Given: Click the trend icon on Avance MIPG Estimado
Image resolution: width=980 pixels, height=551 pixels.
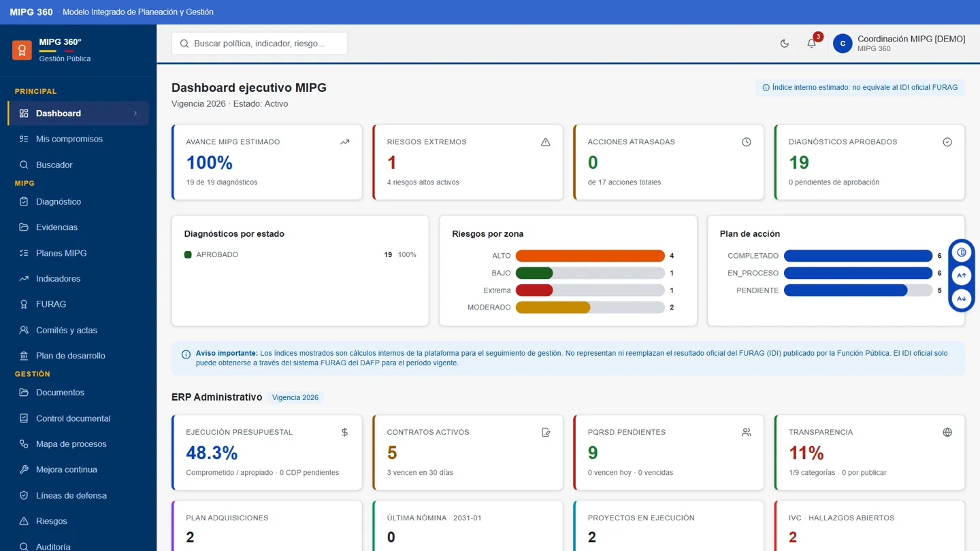Looking at the screenshot, I should click(345, 142).
